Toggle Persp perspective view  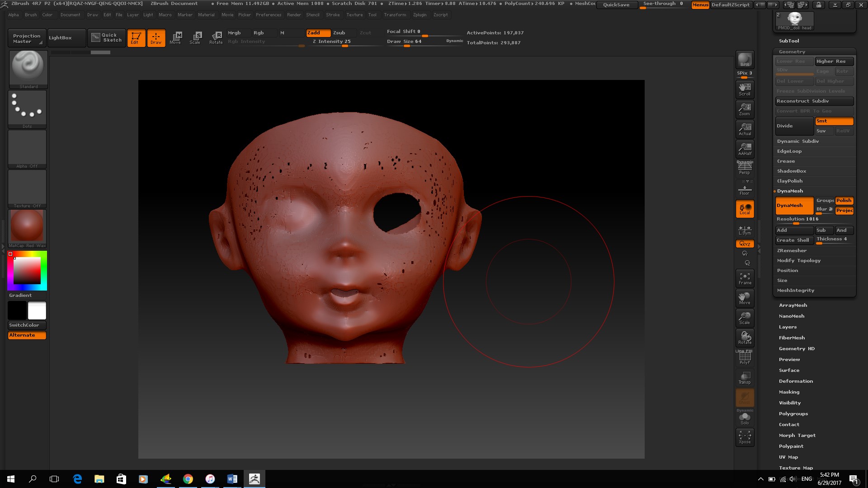[745, 168]
